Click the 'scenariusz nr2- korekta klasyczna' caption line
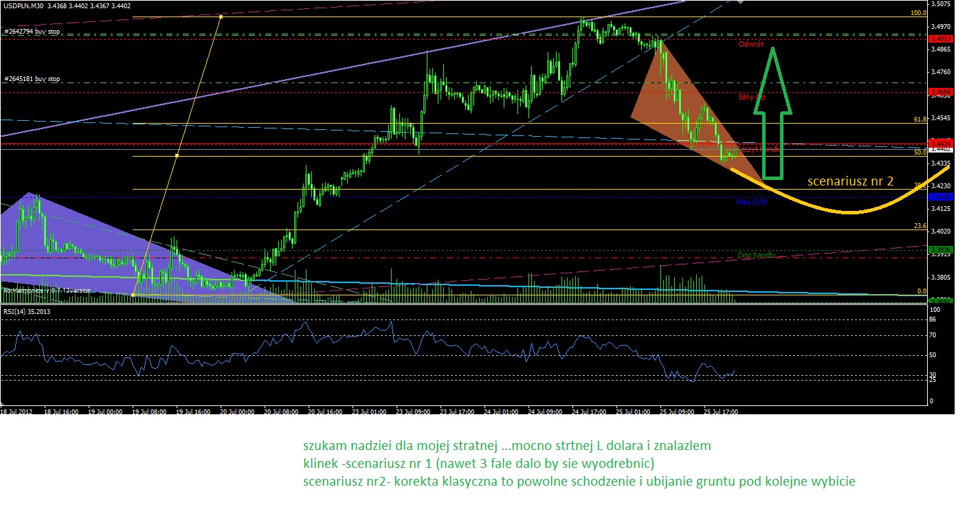Screen dimensions: 980x529 (x=579, y=482)
